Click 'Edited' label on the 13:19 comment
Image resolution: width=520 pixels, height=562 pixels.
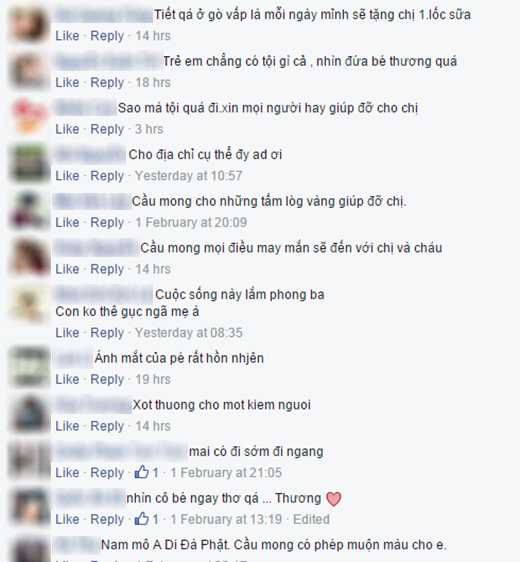[311, 519]
